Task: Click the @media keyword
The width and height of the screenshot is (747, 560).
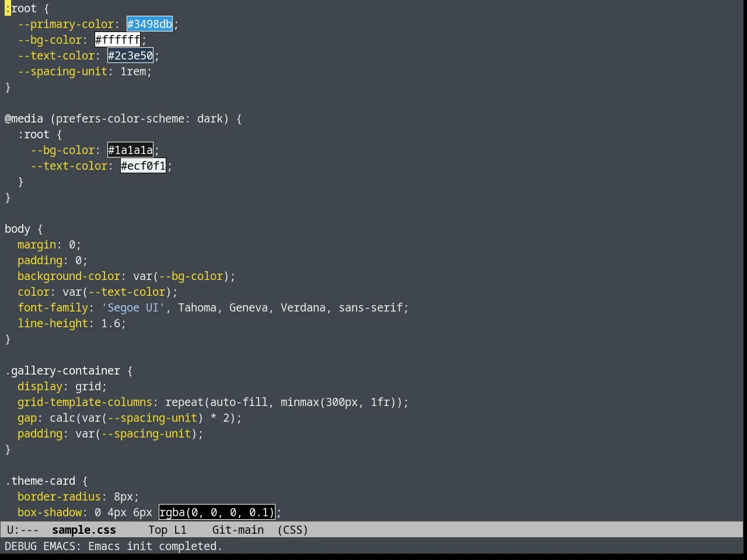Action: 24,118
